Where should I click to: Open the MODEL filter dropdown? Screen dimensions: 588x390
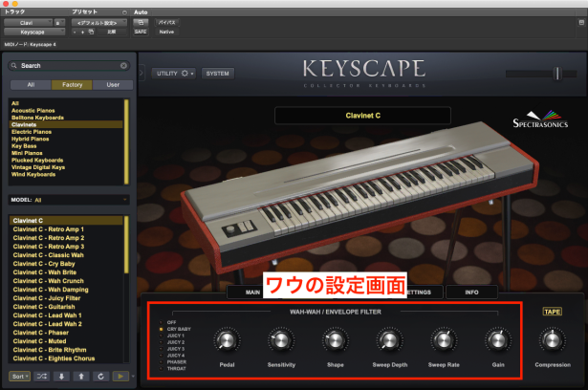69,200
